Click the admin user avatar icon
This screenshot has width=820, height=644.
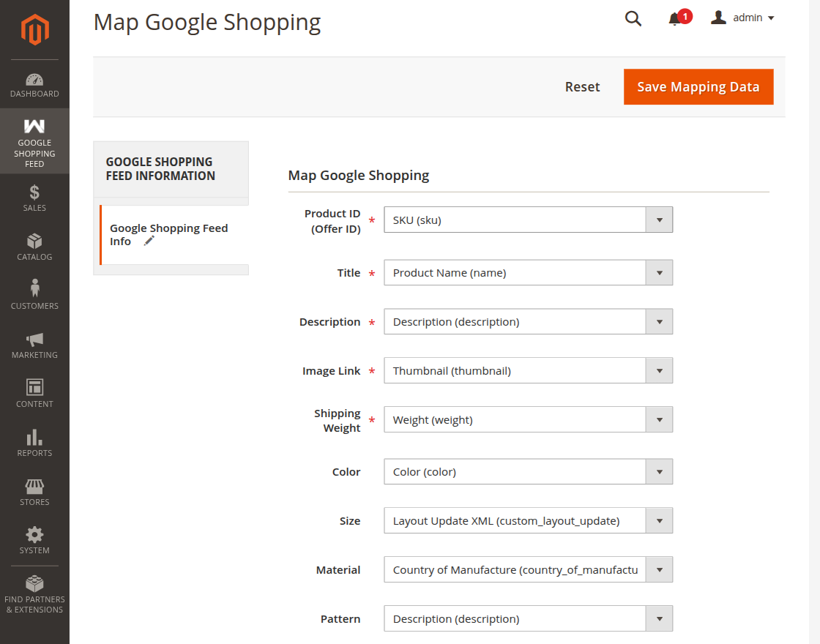[718, 18]
